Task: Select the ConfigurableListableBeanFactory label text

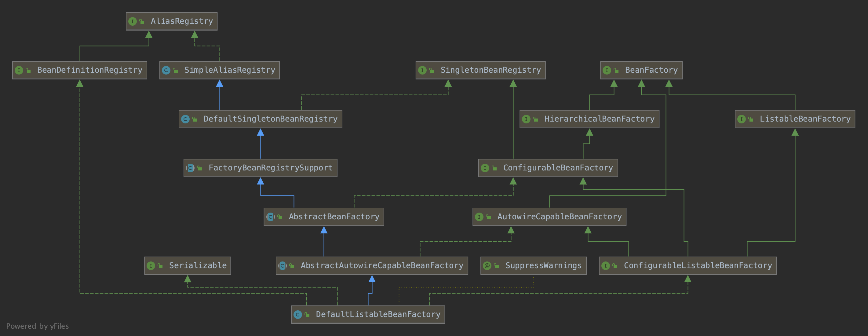Action: [x=698, y=265]
